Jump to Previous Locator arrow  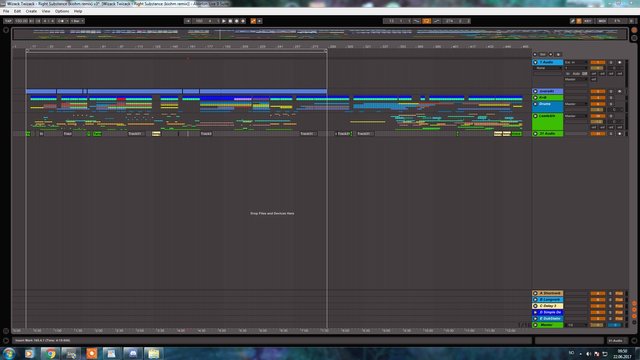[x=535, y=54]
